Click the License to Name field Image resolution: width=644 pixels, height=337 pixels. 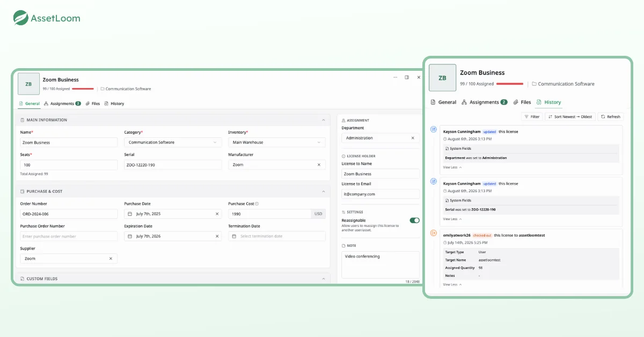pyautogui.click(x=380, y=174)
